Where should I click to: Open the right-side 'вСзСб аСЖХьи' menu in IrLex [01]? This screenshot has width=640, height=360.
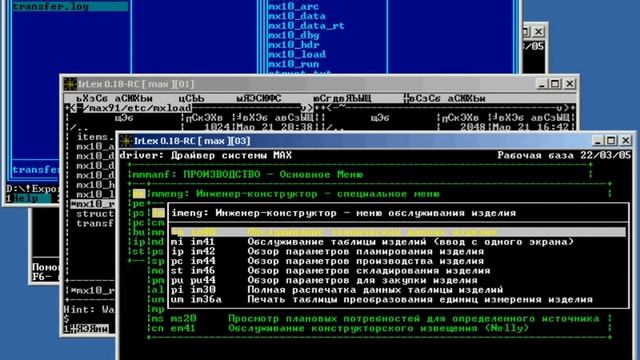[444, 98]
